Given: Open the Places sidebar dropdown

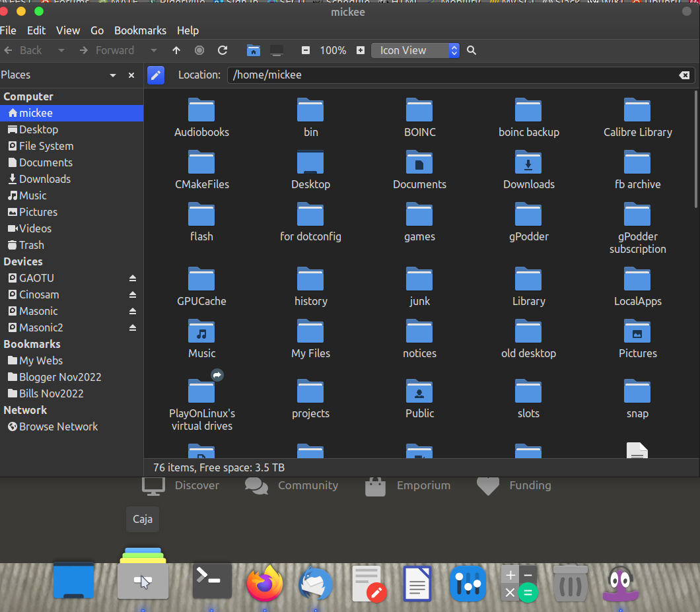Looking at the screenshot, I should [113, 75].
